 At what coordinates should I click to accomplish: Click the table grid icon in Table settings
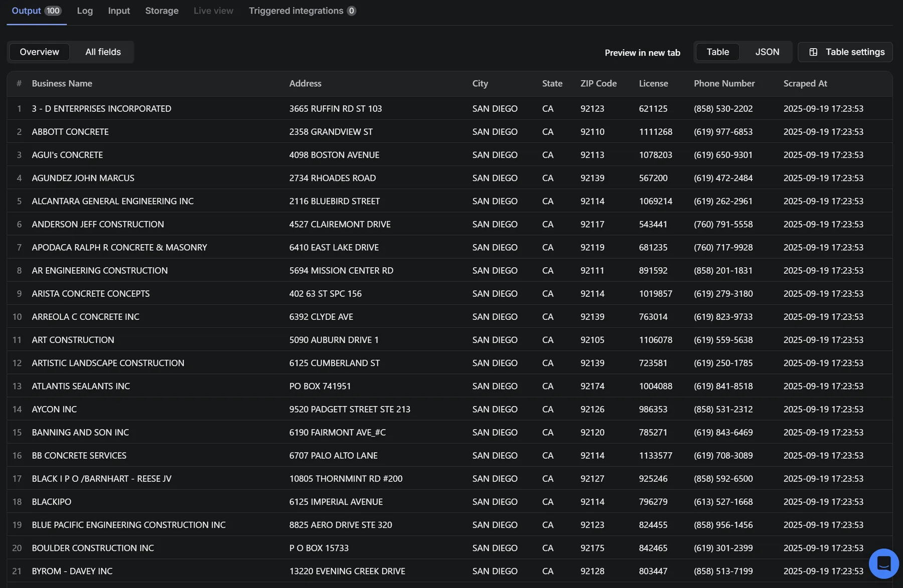tap(813, 52)
